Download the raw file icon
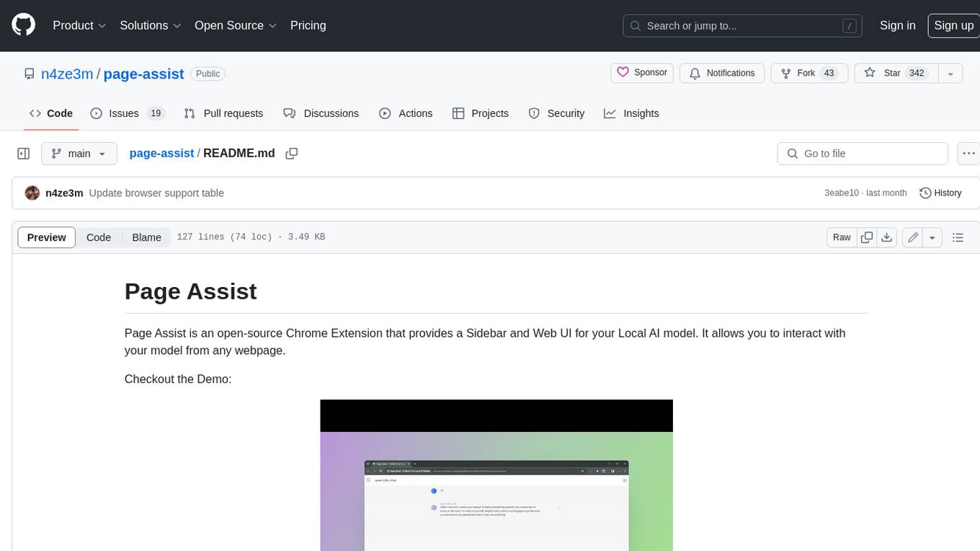 click(887, 237)
